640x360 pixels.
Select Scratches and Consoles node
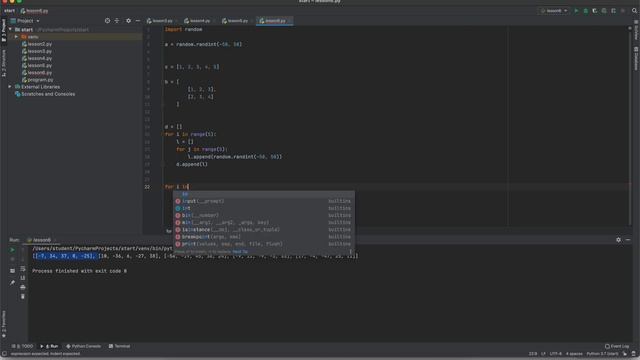(48, 94)
